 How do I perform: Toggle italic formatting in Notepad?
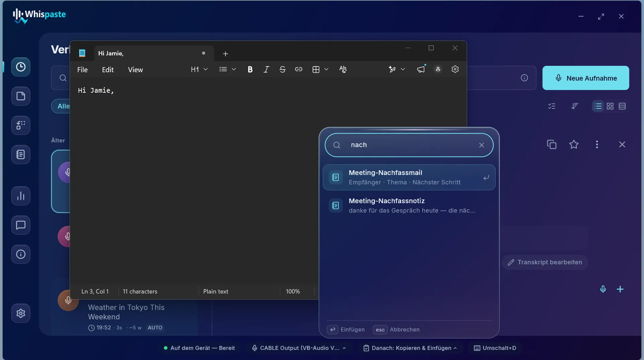[x=266, y=70]
